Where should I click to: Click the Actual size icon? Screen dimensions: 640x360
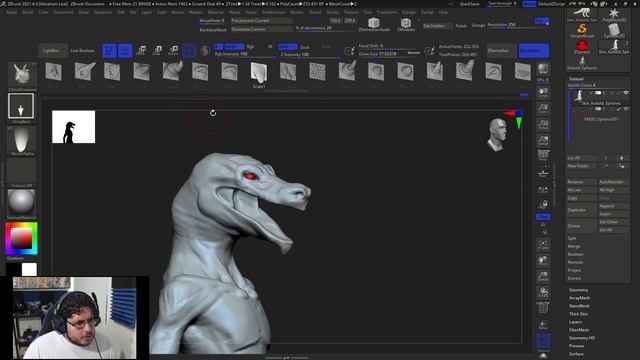(x=543, y=124)
